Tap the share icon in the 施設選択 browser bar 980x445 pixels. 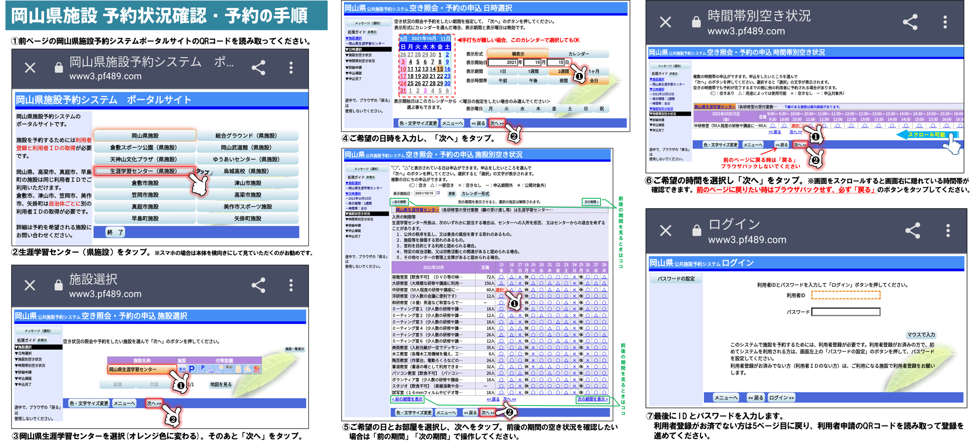click(x=258, y=285)
